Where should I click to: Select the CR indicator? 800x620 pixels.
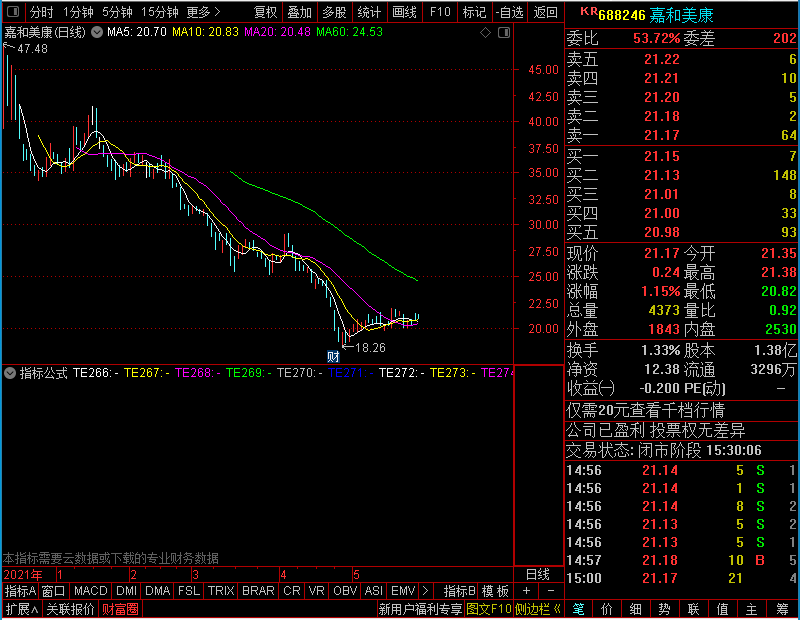(292, 591)
